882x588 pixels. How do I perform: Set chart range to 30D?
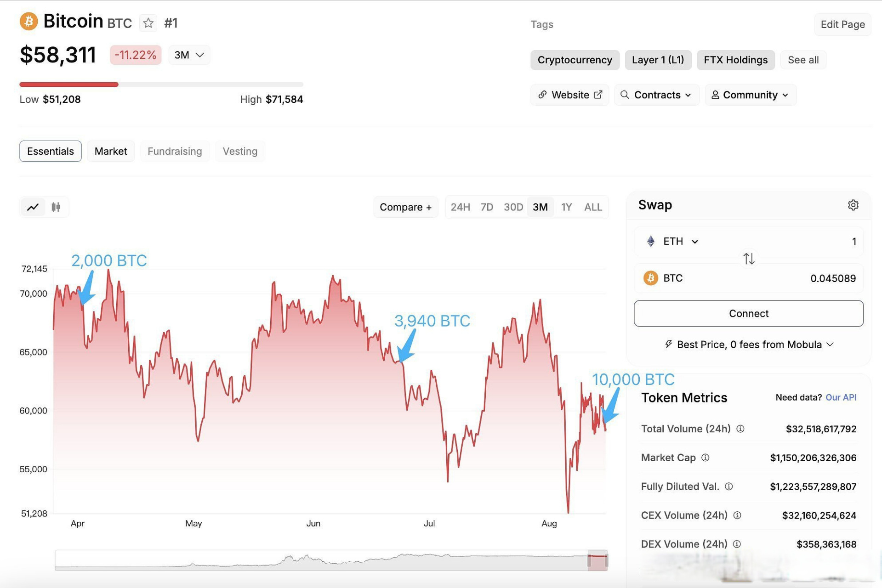513,207
